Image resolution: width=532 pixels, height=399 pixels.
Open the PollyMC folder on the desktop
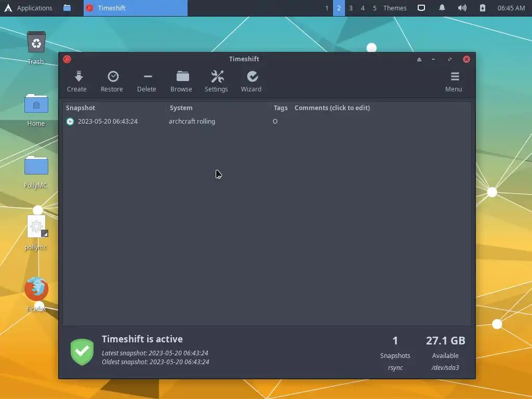point(36,171)
